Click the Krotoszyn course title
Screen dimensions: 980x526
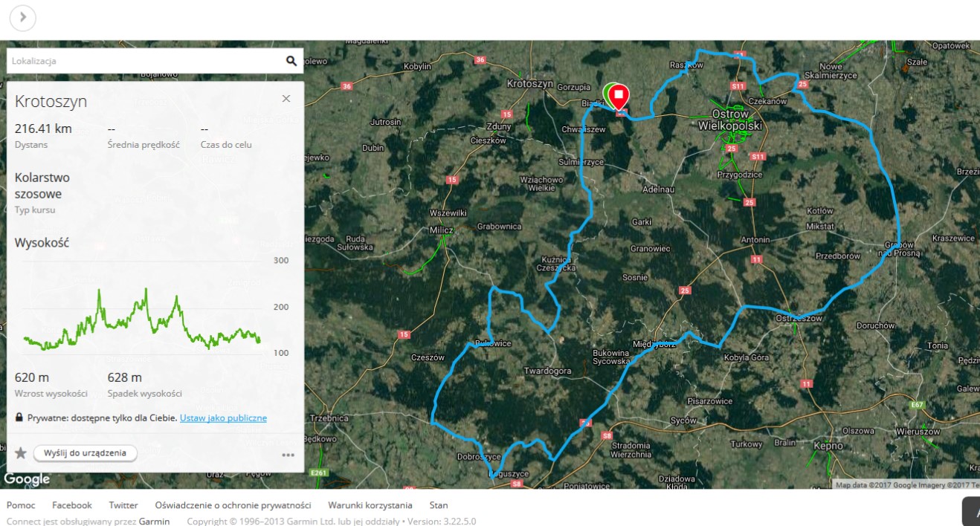pos(51,101)
